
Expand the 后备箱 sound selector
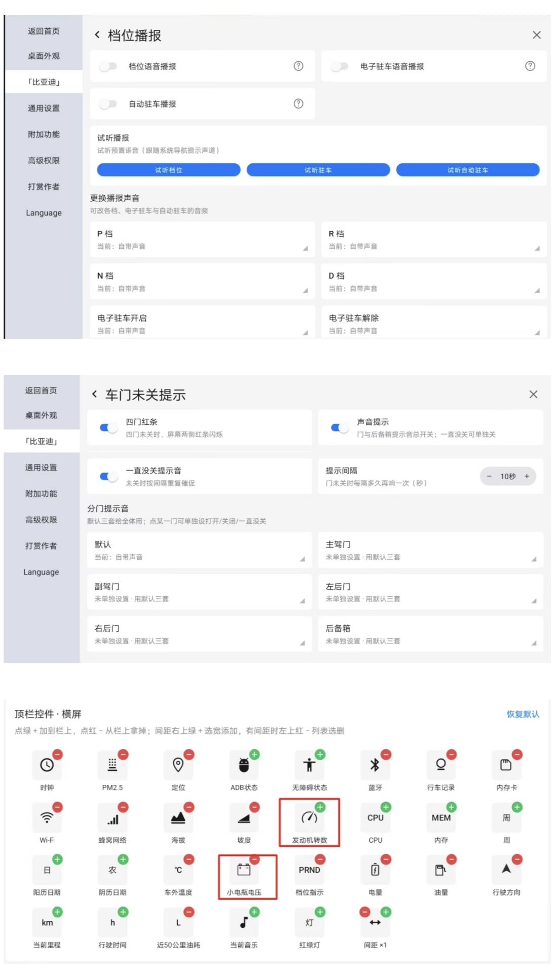[431, 634]
